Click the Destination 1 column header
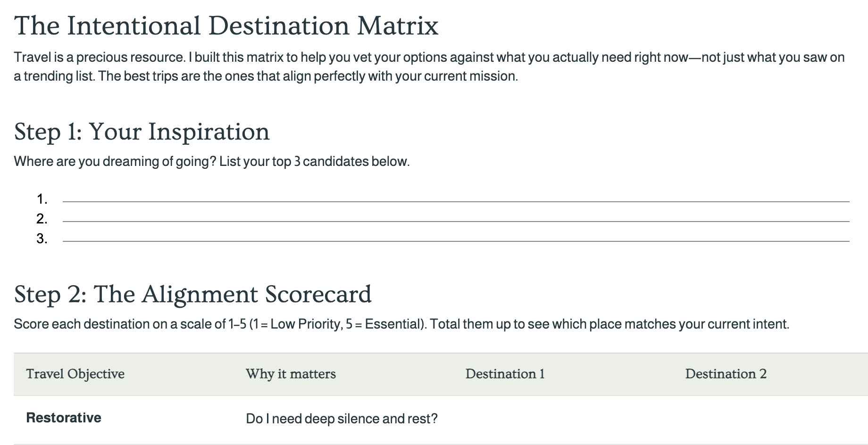 [x=505, y=374]
